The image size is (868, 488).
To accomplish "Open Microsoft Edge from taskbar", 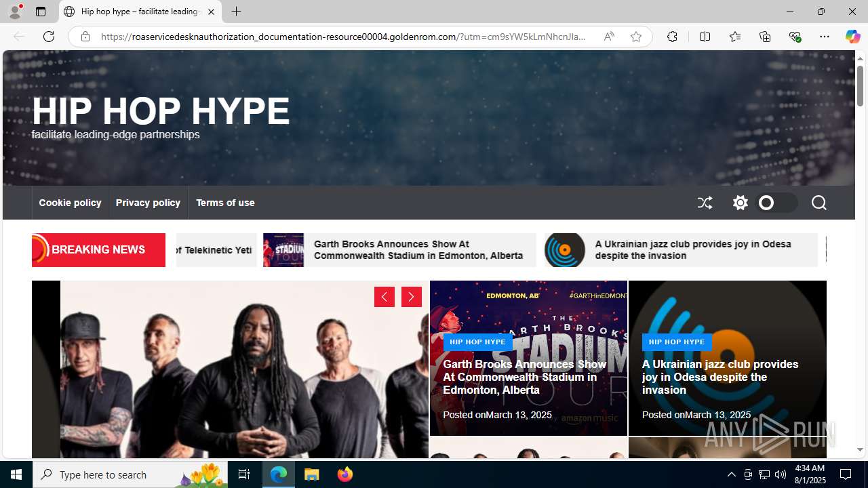I will click(279, 474).
